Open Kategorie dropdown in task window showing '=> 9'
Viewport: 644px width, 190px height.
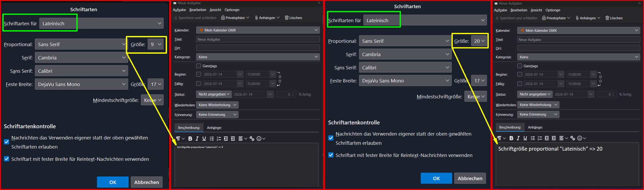click(258, 57)
